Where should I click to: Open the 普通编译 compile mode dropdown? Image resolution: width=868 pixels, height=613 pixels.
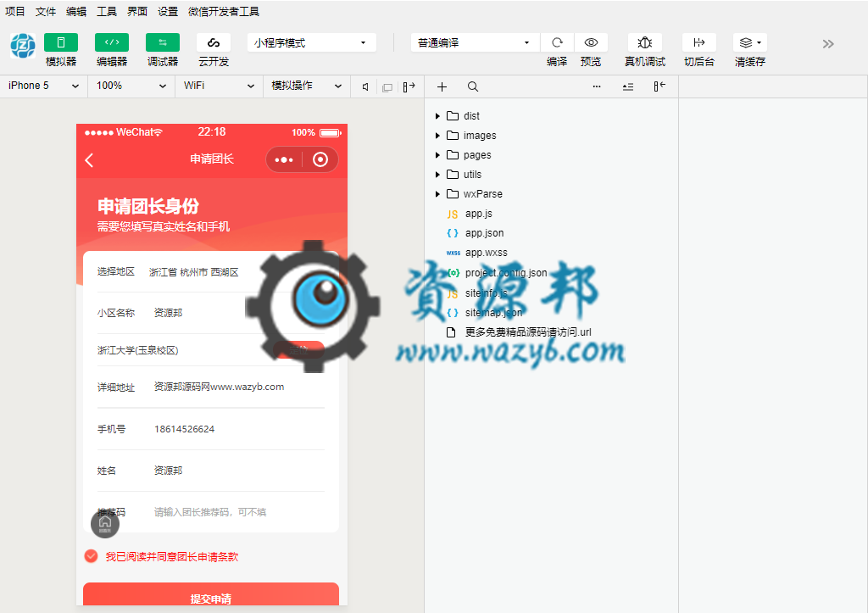(x=475, y=42)
